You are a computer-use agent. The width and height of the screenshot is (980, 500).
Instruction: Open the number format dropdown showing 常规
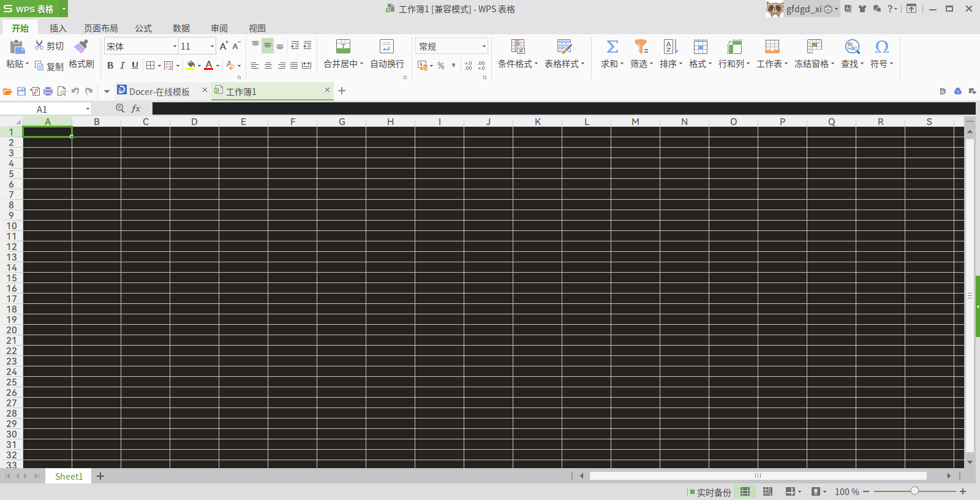(483, 47)
